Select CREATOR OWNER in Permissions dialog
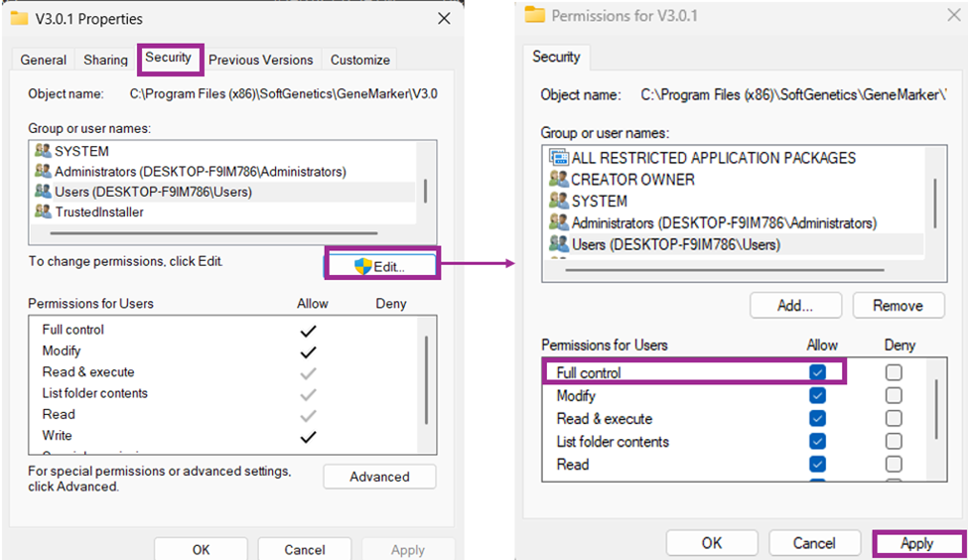The width and height of the screenshot is (968, 560). click(x=632, y=180)
